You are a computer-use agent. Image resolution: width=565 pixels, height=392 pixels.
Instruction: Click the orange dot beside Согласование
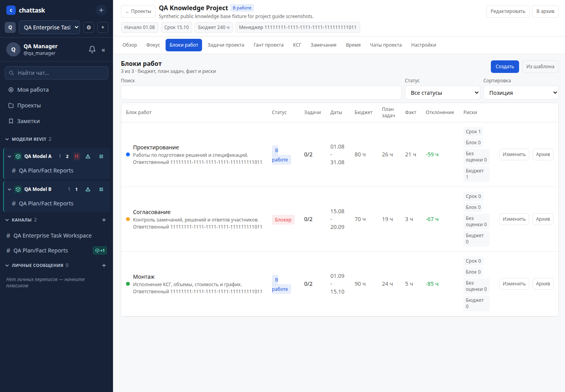pos(128,219)
